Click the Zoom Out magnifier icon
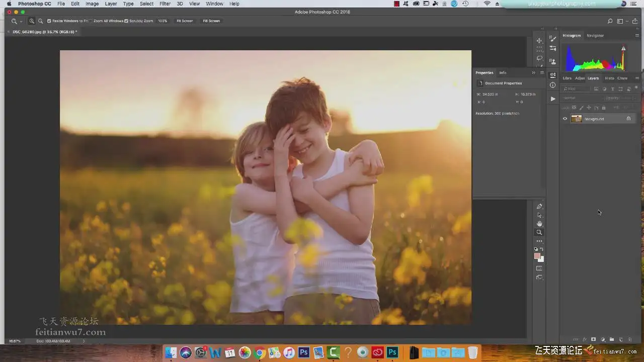Image resolution: width=644 pixels, height=362 pixels. (41, 21)
